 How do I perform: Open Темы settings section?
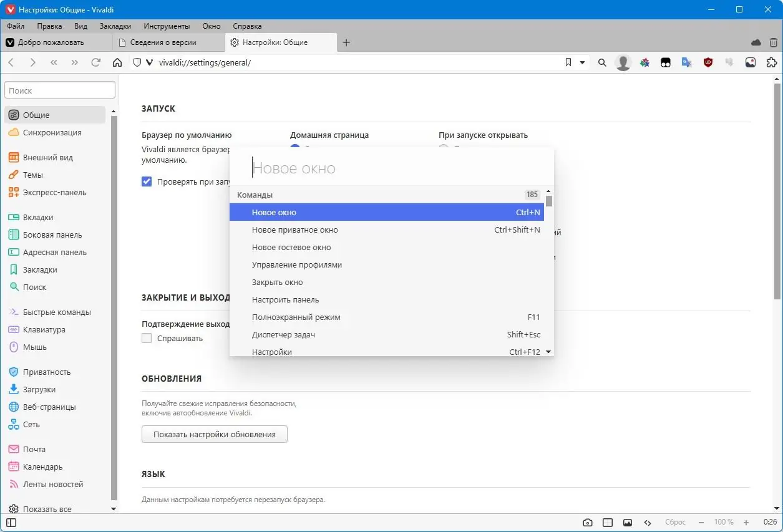55,175
